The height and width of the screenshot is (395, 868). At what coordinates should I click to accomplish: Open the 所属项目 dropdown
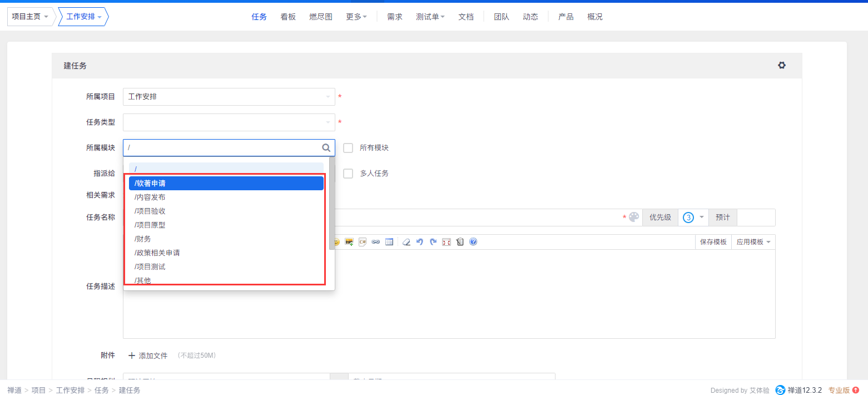coord(229,97)
